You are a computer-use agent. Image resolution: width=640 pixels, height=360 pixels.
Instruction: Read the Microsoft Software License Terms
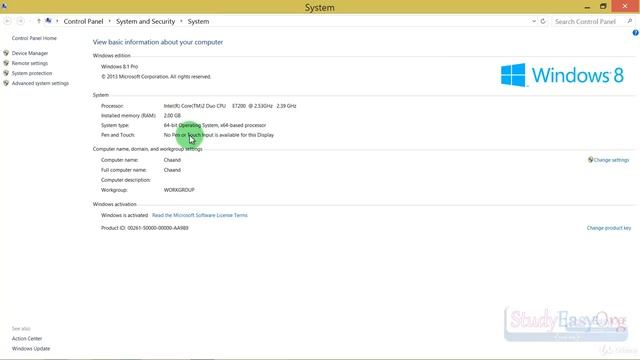(x=200, y=215)
